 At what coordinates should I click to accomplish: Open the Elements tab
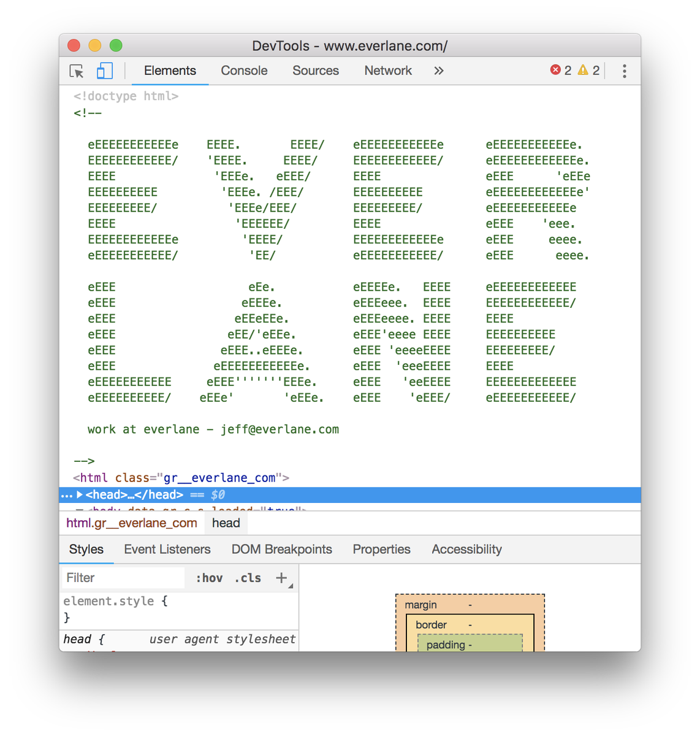pos(170,71)
